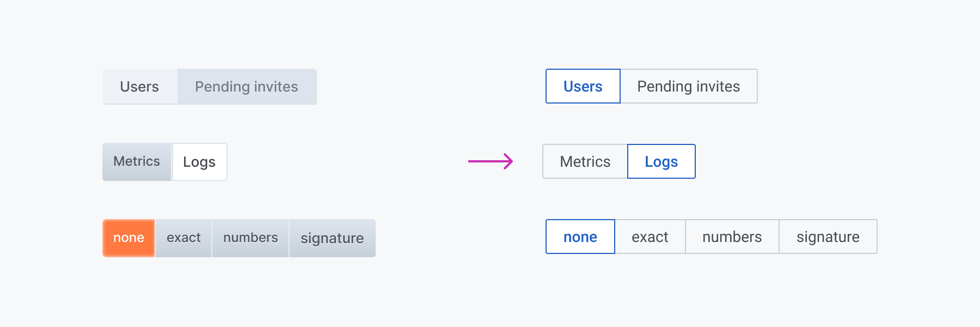Viewport: 980px width, 327px height.
Task: Select the exact option in the old segmented control
Action: (x=183, y=238)
